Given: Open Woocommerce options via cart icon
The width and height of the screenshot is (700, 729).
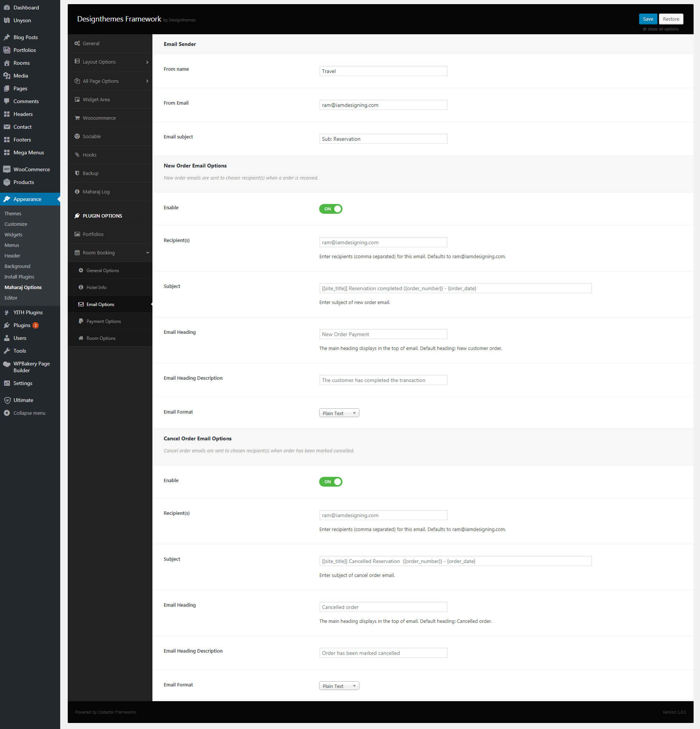Looking at the screenshot, I should 77,118.
